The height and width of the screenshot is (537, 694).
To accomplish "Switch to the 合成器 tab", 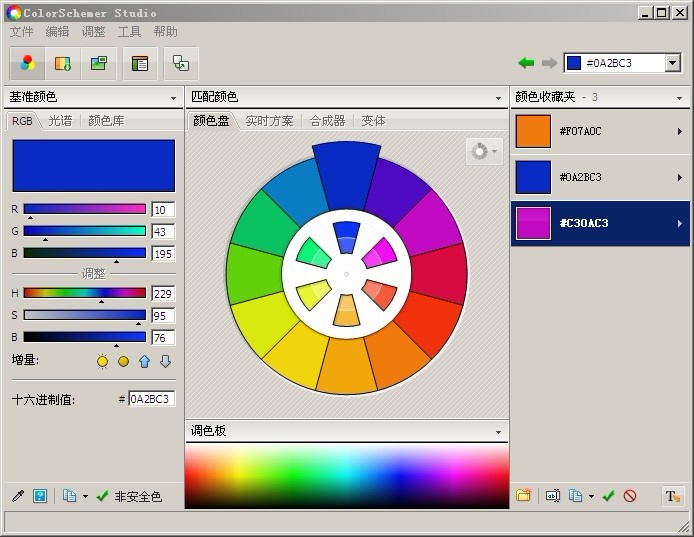I will coord(328,120).
